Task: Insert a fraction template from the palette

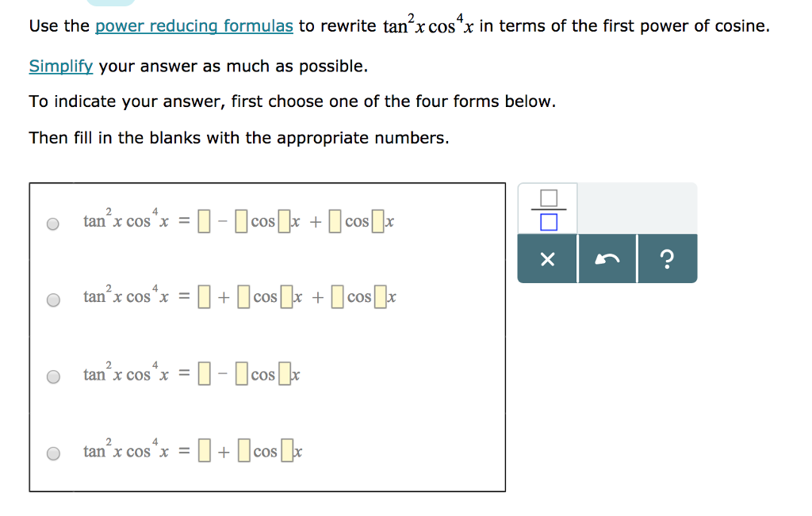Action: click(x=549, y=209)
